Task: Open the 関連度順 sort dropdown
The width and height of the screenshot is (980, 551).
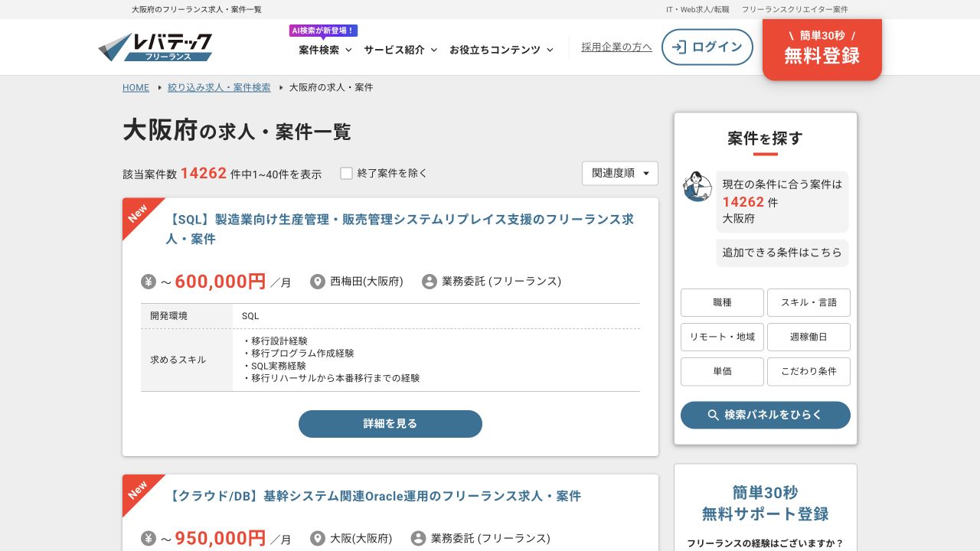Action: pos(620,173)
